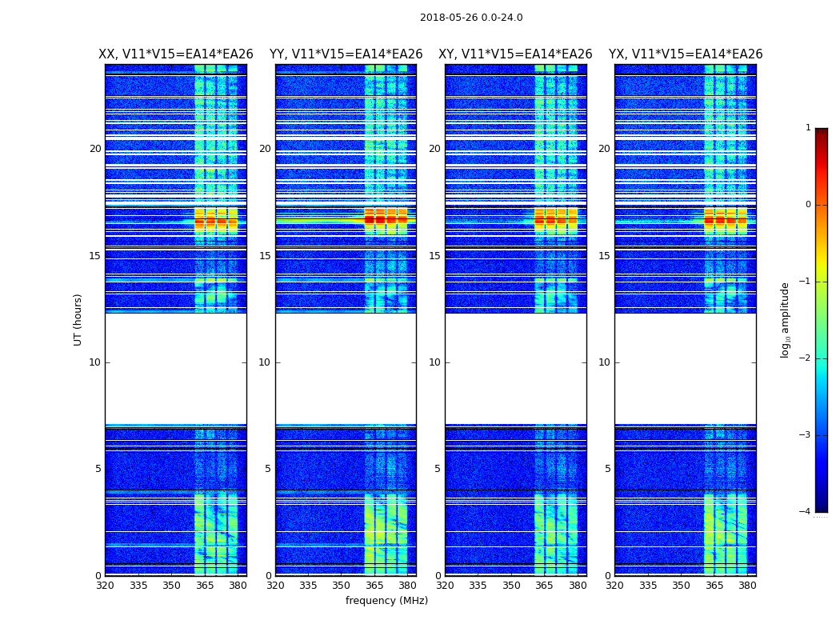Viewport: 840px width, 640px height.
Task: Click the date title 2018-05-26 0.0-24.0
Action: click(471, 18)
